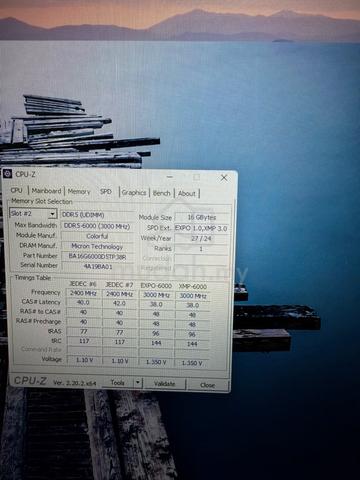Open the Mainboard tab

coord(46,191)
